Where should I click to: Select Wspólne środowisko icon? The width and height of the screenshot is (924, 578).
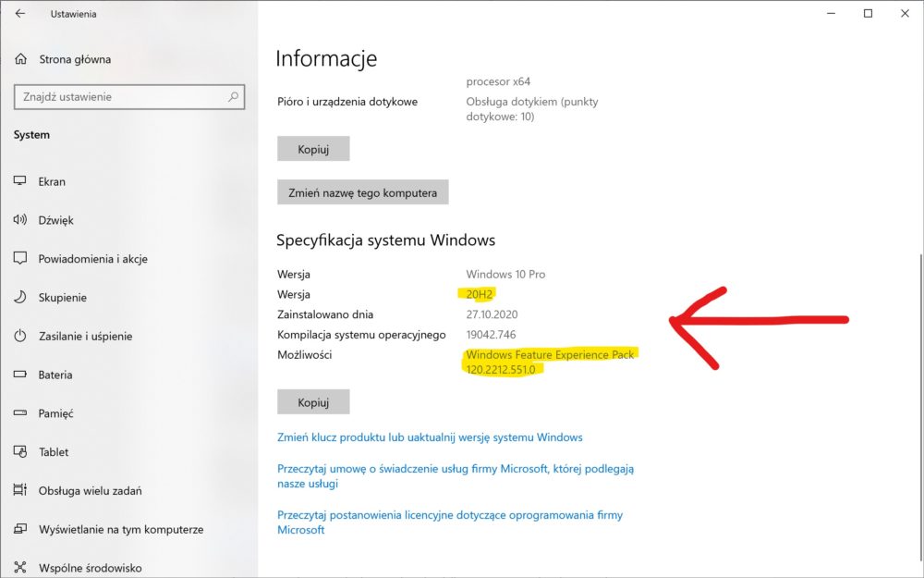point(20,568)
